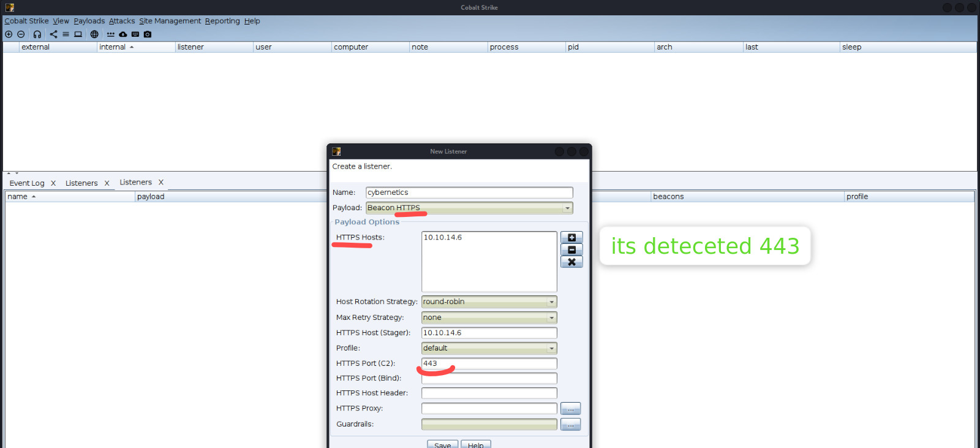The width and height of the screenshot is (980, 448).
Task: Close the Event Log tab with its X
Action: [x=53, y=183]
